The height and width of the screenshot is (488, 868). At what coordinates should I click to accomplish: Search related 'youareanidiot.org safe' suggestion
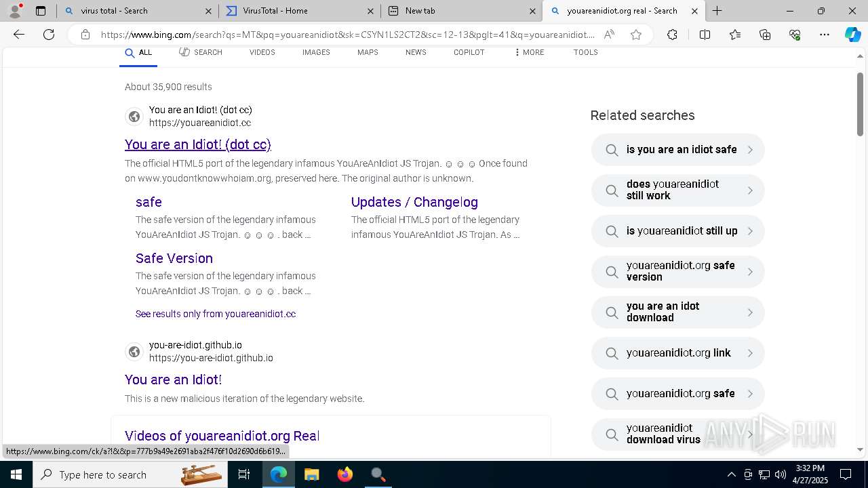tap(678, 394)
